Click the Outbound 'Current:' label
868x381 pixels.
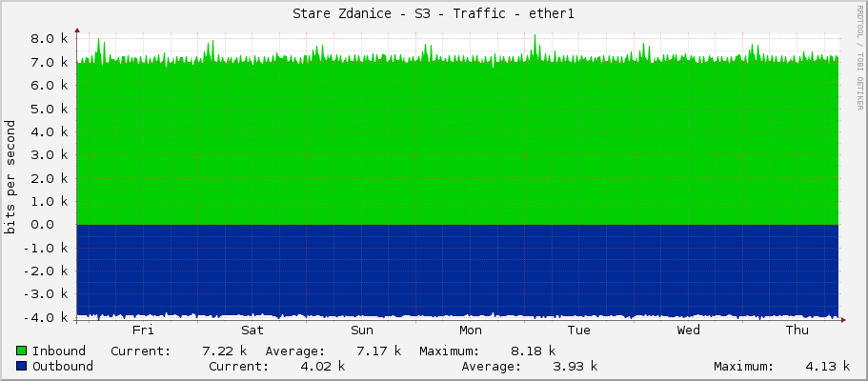238,366
